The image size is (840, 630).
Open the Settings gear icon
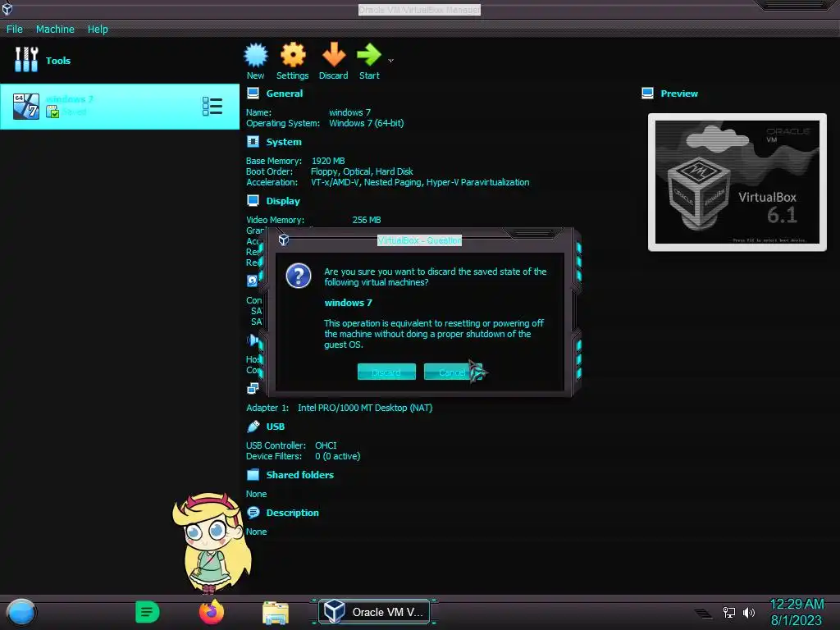(x=293, y=54)
